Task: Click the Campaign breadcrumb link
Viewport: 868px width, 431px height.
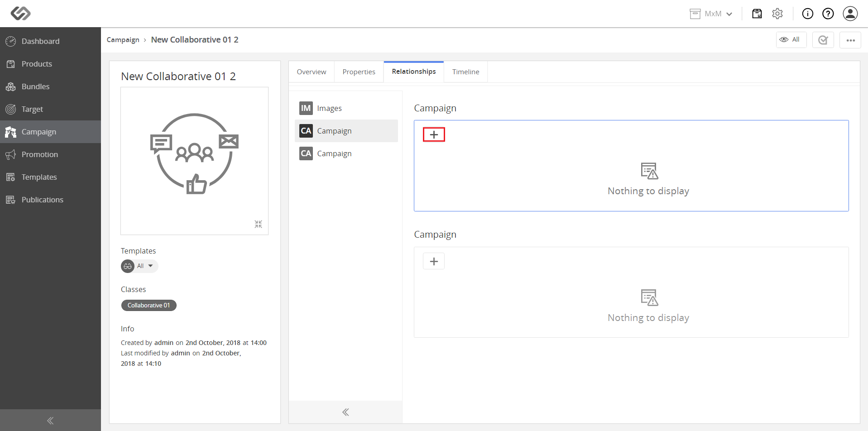Action: click(x=123, y=40)
